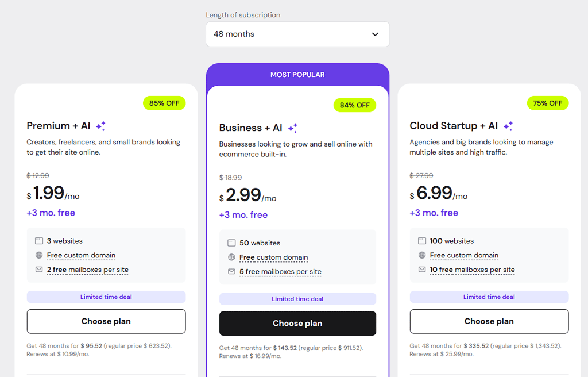Choose the Business + AI plan
The image size is (588, 377).
tap(297, 324)
